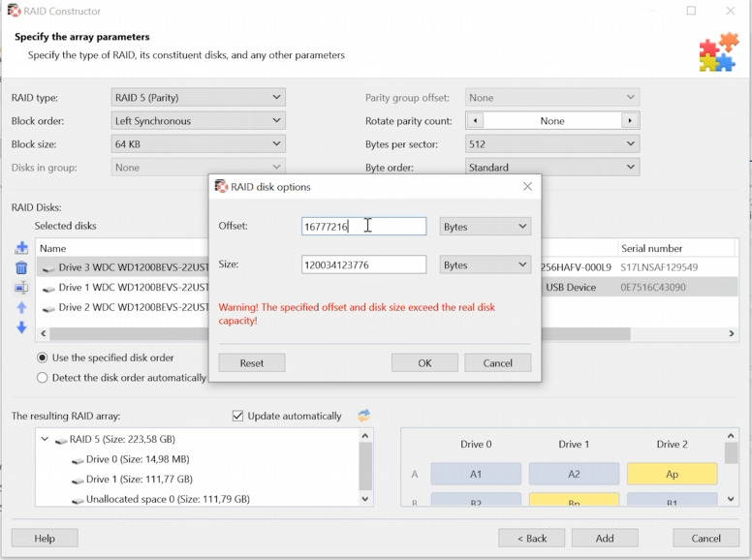Open the Byte order dropdown
The width and height of the screenshot is (752, 560).
[552, 168]
